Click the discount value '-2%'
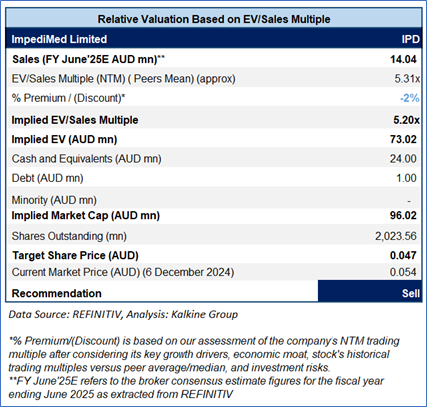The height and width of the screenshot is (407, 427). (409, 98)
